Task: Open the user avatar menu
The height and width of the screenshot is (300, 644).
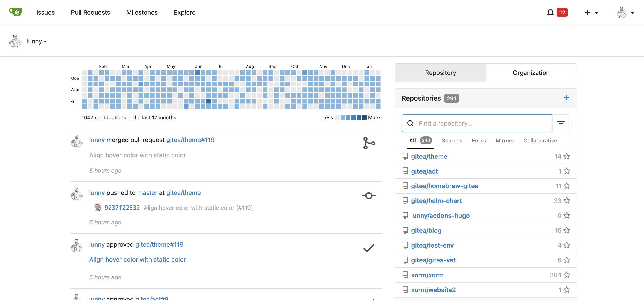Action: click(625, 13)
